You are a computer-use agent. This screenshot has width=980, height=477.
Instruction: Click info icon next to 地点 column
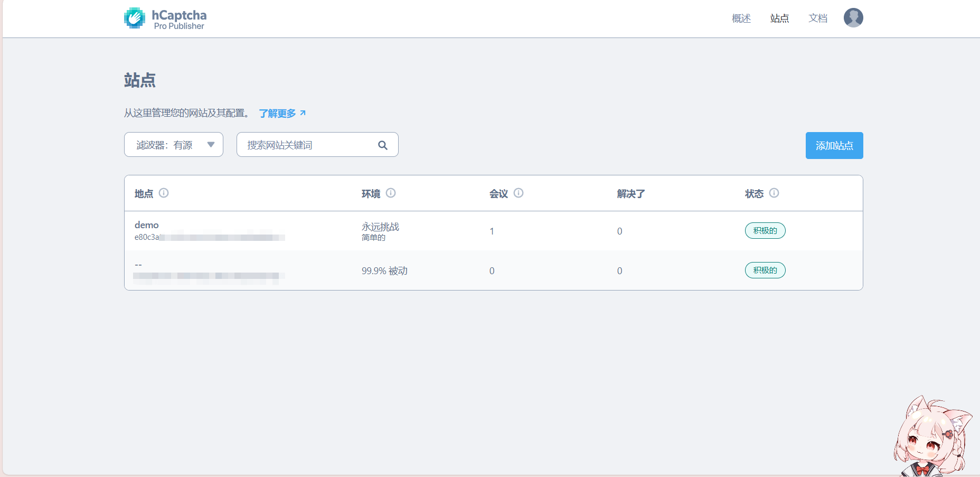[x=164, y=193]
